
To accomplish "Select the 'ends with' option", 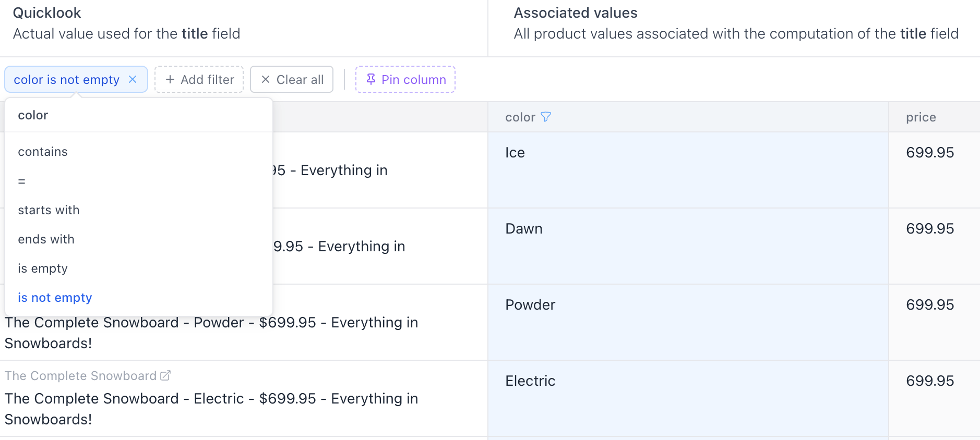I will pos(46,239).
